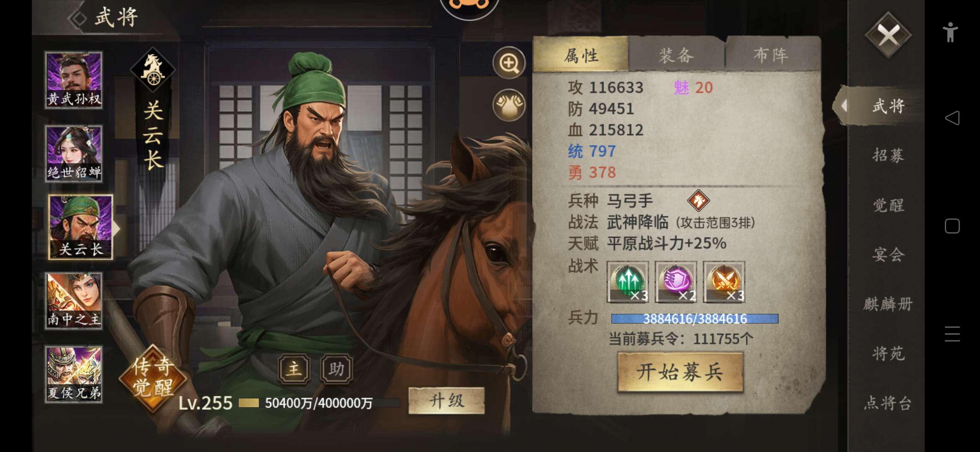Tap the 传奇觉醒 diamond badge

[x=153, y=377]
